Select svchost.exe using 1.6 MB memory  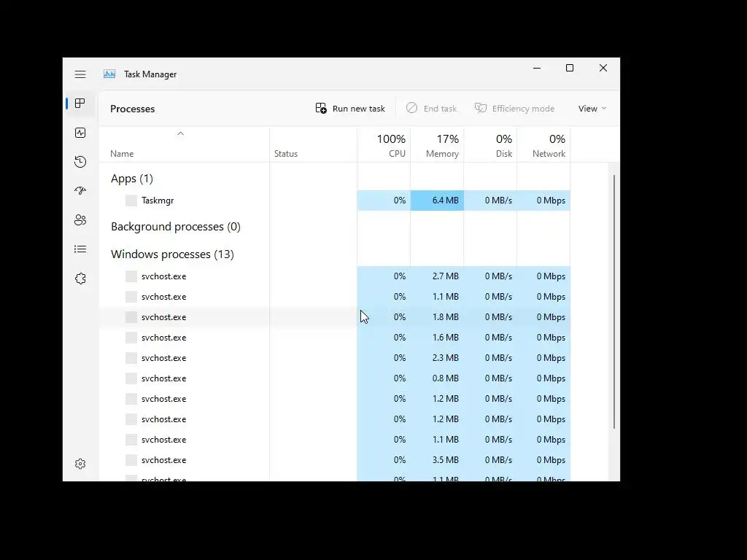[x=334, y=338]
